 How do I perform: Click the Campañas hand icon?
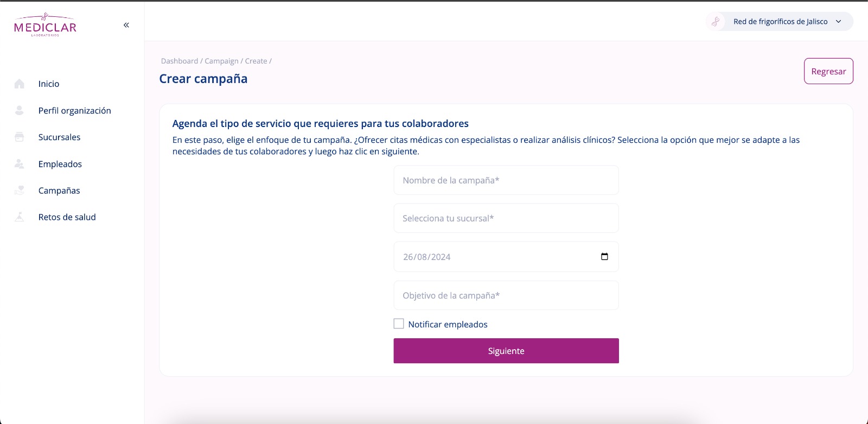(x=20, y=191)
